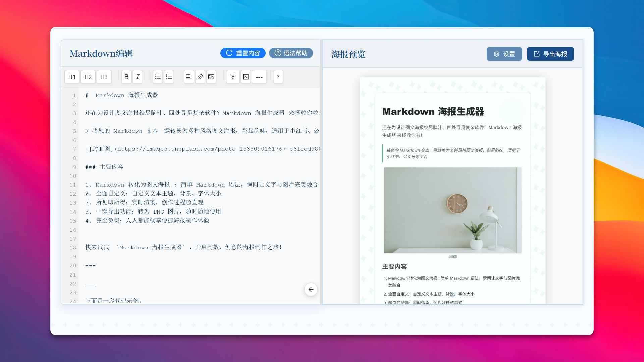Image resolution: width=644 pixels, height=362 pixels.
Task: Click line number 11 in the editor gutter
Action: [x=73, y=185]
